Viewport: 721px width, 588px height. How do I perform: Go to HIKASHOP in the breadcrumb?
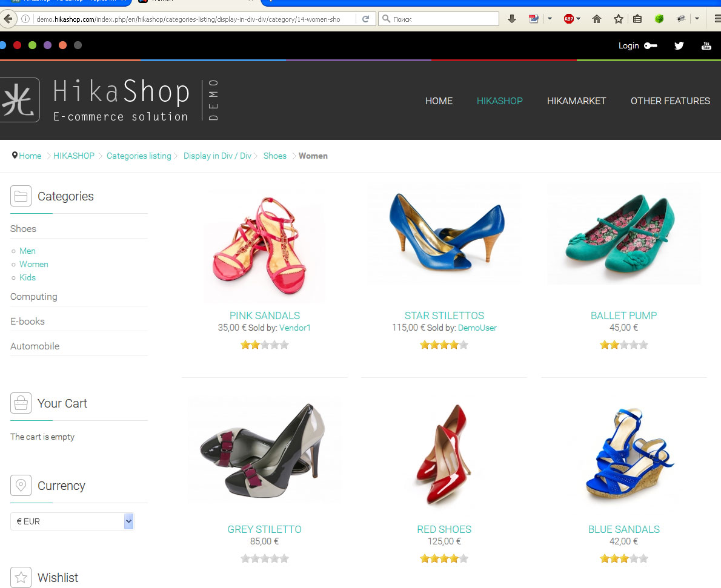coord(74,156)
